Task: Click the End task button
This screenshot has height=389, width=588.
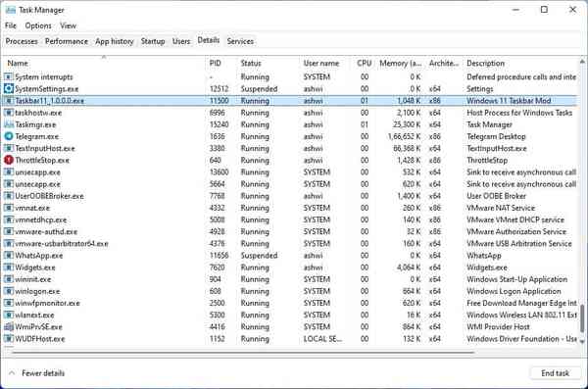Action: [x=555, y=373]
